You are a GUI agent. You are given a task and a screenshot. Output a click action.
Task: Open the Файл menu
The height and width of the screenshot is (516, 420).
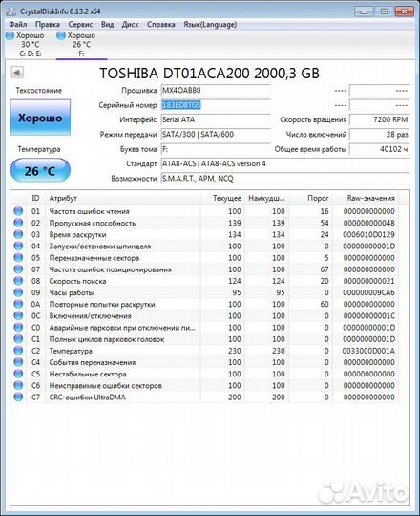pos(18,24)
